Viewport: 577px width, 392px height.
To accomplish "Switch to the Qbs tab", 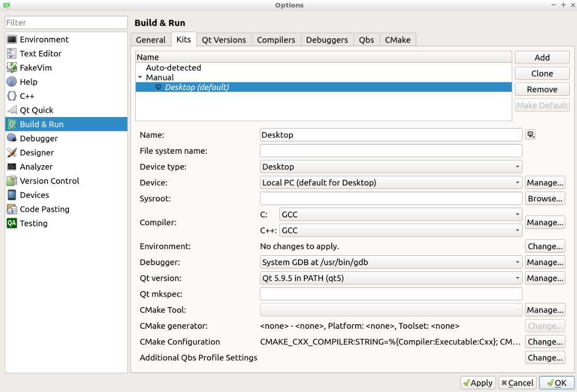I will click(x=367, y=40).
